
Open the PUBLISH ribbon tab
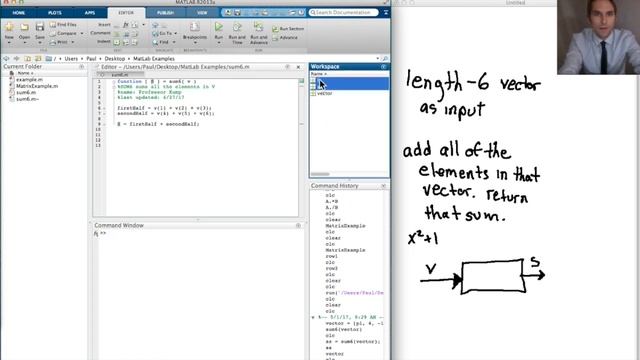tap(165, 13)
